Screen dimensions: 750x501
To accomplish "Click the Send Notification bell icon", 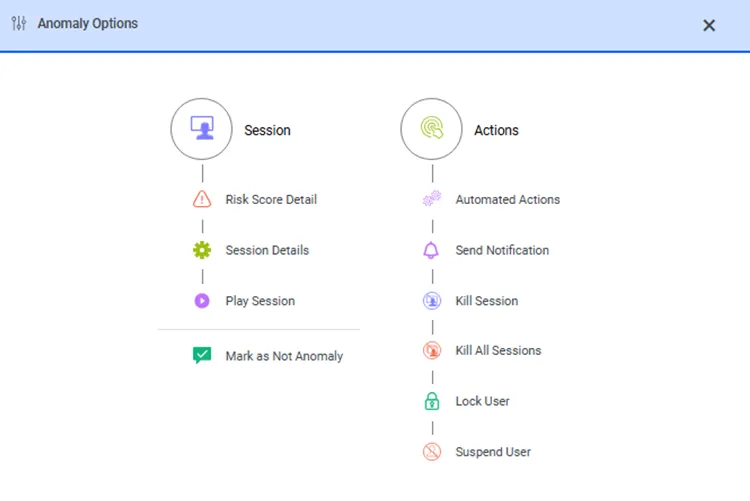I will point(431,250).
